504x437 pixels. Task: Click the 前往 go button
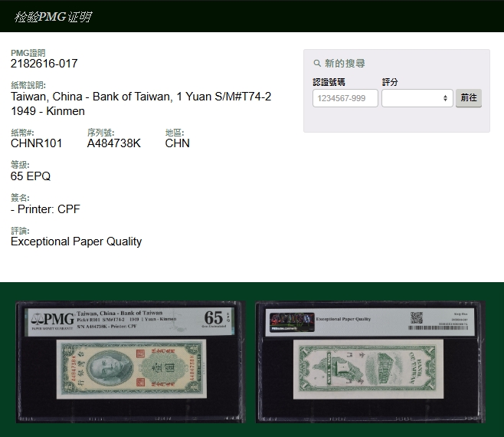[x=468, y=98]
